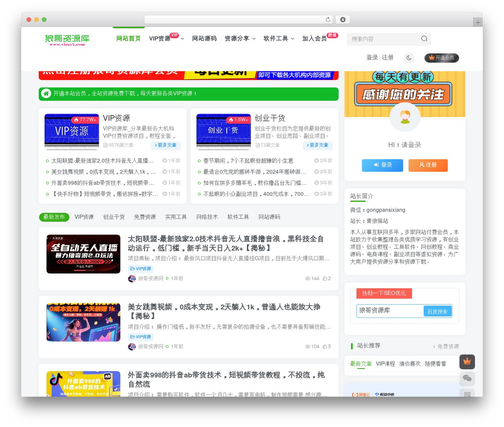The height and width of the screenshot is (427, 504).
Task: Click the 开通会员 button in the header
Action: click(x=441, y=58)
